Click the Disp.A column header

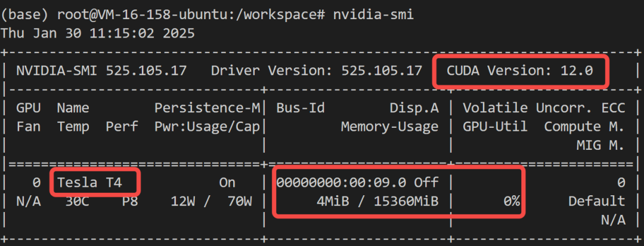coord(414,108)
